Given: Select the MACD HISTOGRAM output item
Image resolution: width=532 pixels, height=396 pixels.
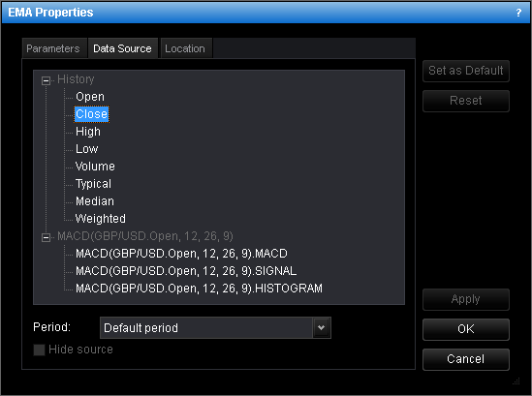Looking at the screenshot, I should [199, 289].
